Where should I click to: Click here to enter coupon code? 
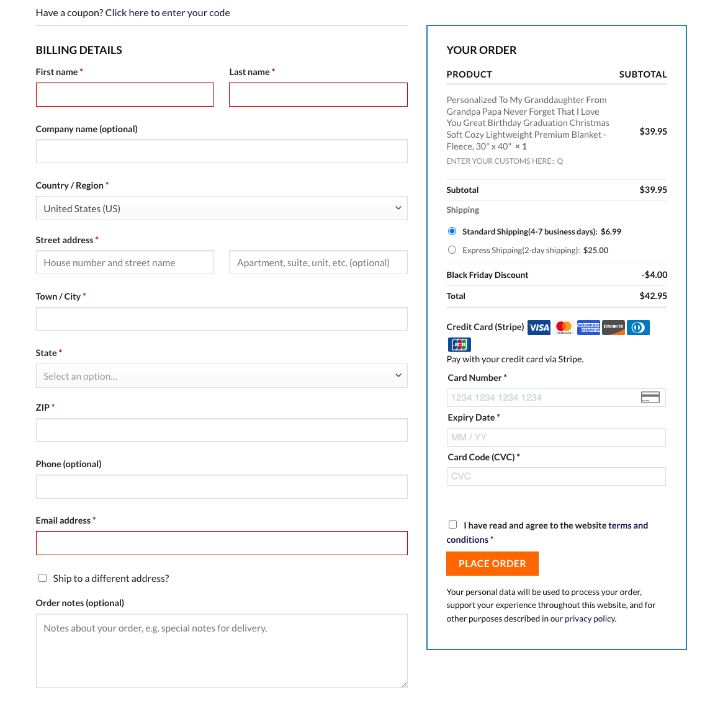(168, 13)
